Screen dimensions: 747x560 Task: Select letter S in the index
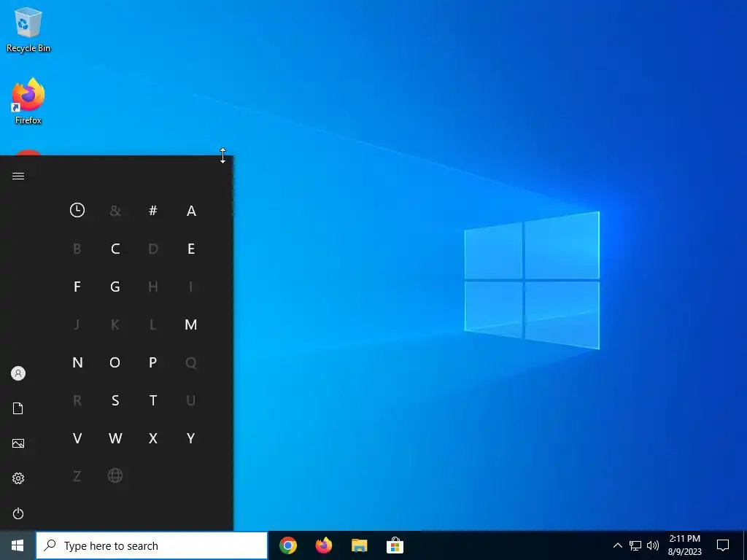(x=115, y=400)
